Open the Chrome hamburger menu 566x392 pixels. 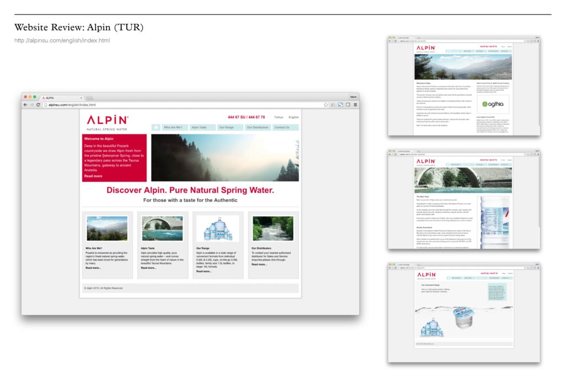(355, 104)
